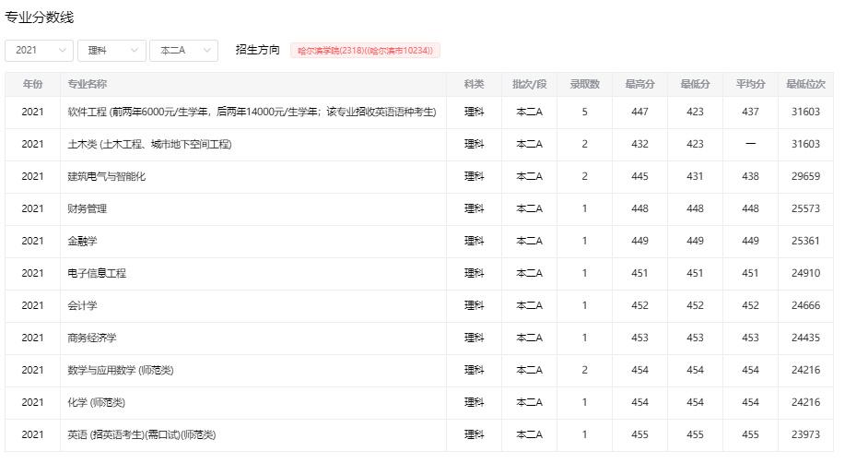The image size is (868, 463).
Task: Click the 最高分 column header
Action: coord(639,84)
